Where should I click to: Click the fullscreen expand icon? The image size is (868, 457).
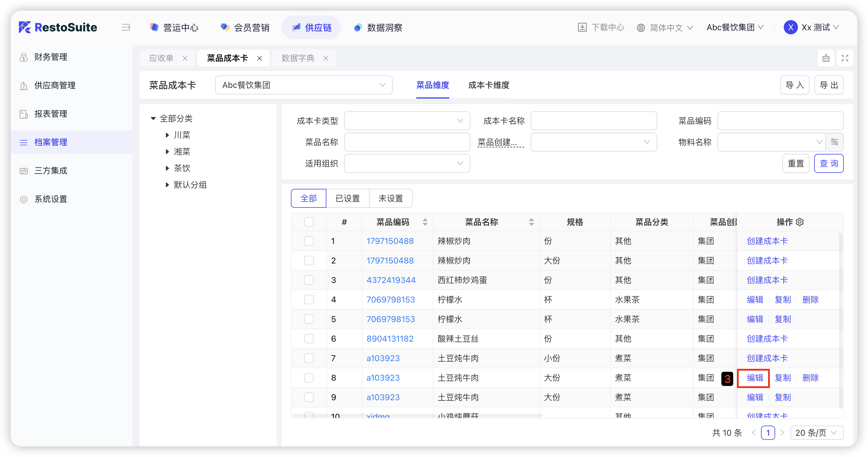click(844, 58)
